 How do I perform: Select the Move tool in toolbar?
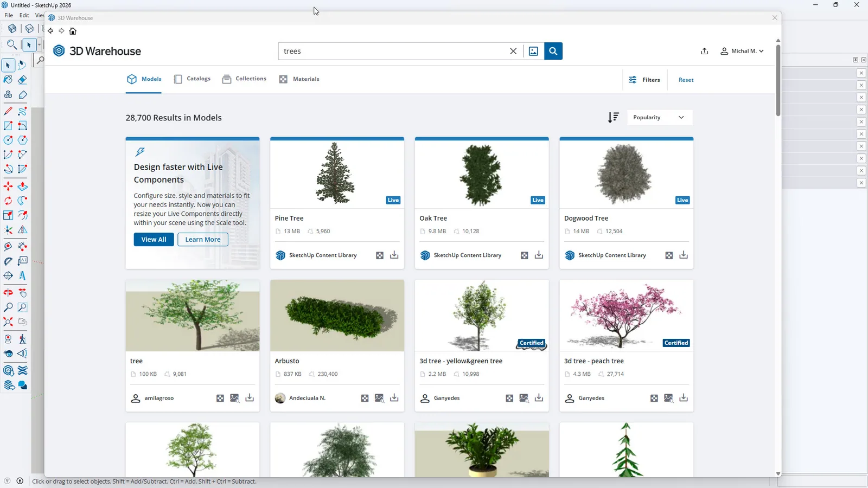[8, 187]
